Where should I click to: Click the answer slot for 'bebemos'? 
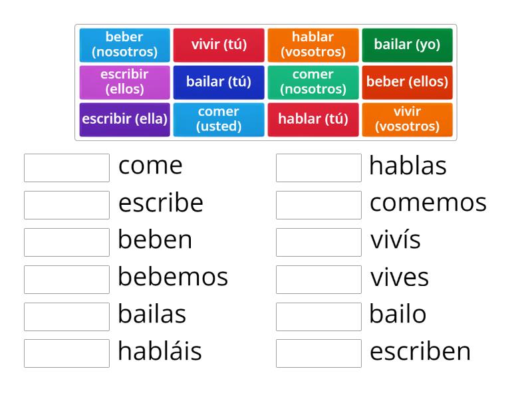pyautogui.click(x=66, y=278)
